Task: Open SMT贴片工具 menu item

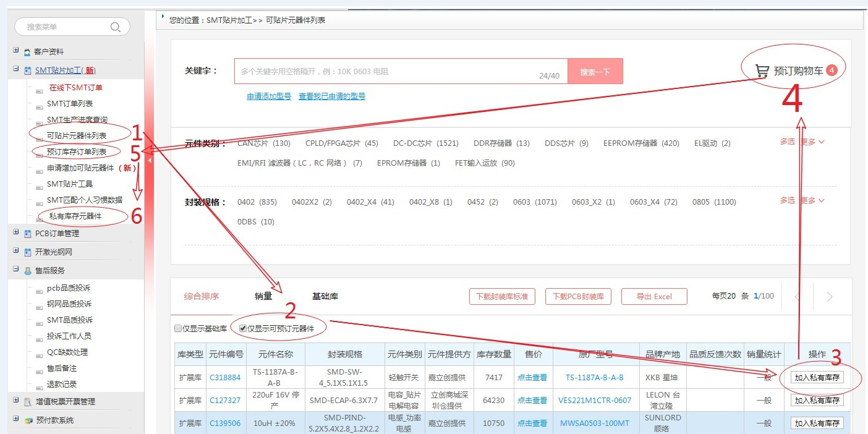Action: click(70, 184)
